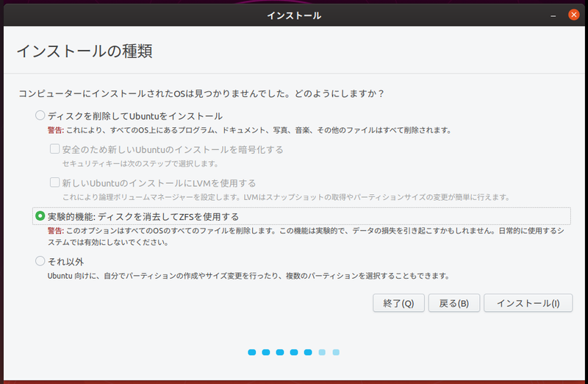Click the ZFS data-loss warning text
The image size is (588, 384).
tap(306, 236)
